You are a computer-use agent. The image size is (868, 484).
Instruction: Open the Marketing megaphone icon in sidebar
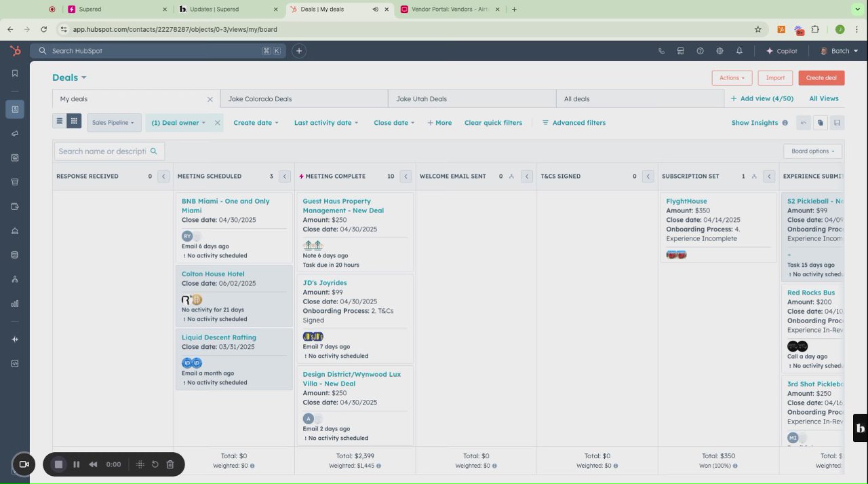pyautogui.click(x=15, y=134)
